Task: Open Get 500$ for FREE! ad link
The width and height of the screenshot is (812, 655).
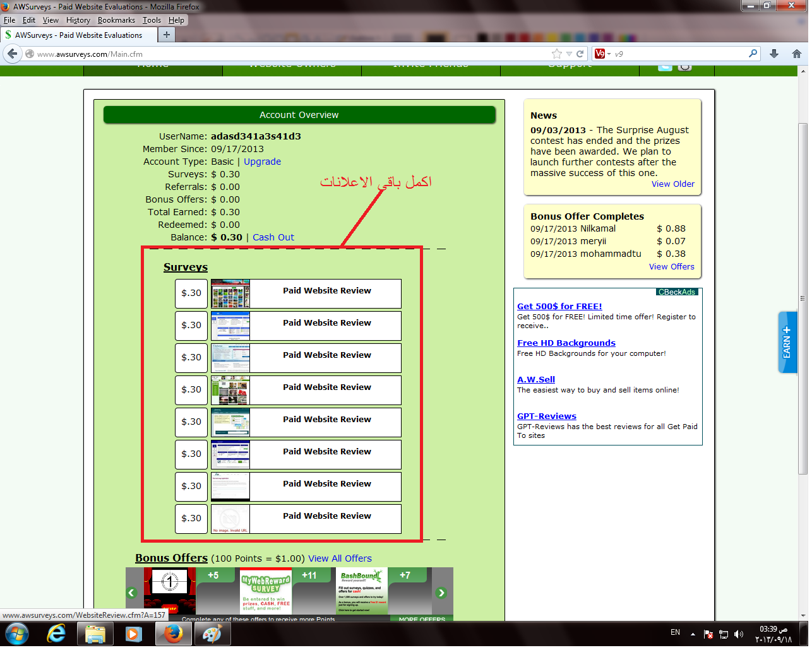Action: pos(559,306)
